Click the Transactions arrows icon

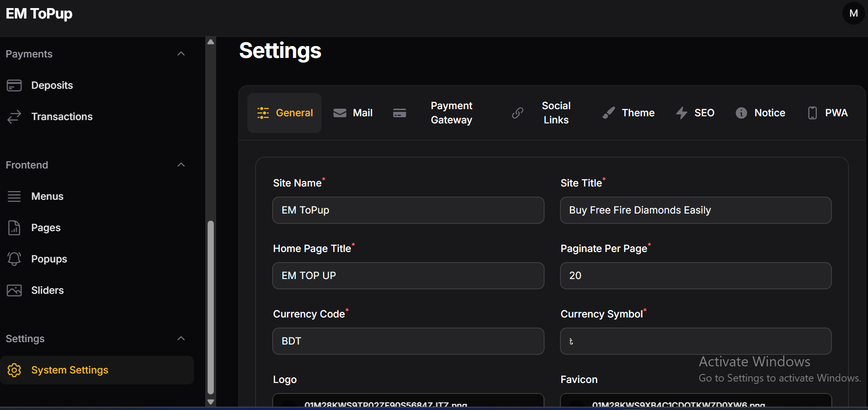click(14, 117)
